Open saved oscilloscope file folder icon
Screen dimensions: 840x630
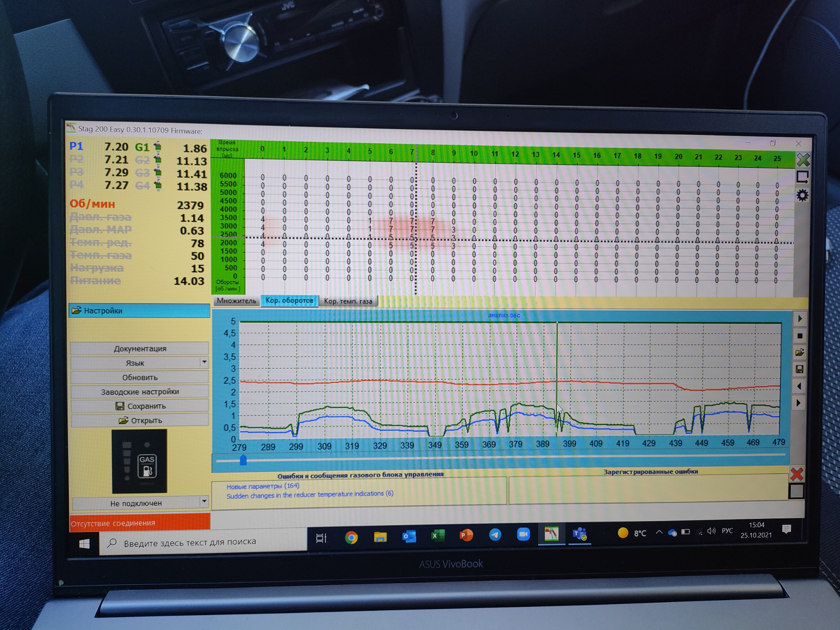[800, 353]
